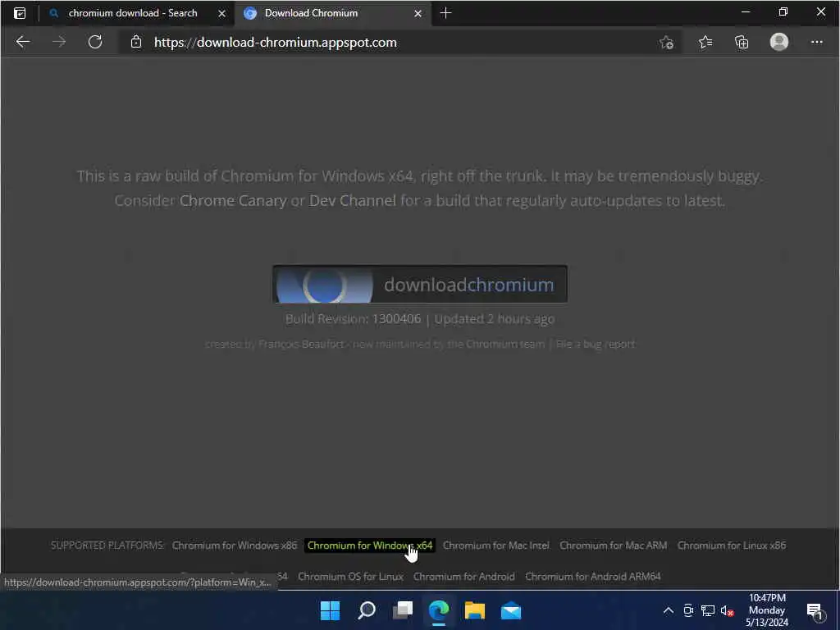The image size is (840, 630).
Task: Show hidden system tray icons chevron
Action: (669, 610)
